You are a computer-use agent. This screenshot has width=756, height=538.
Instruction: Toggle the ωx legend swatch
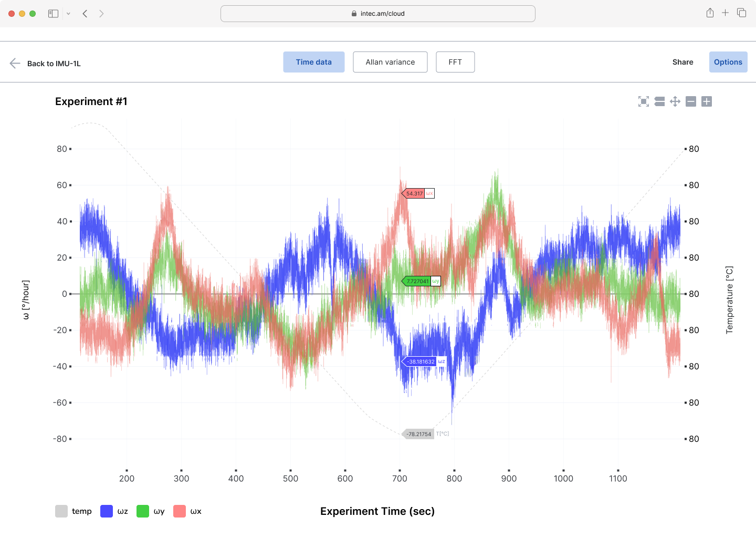[180, 511]
